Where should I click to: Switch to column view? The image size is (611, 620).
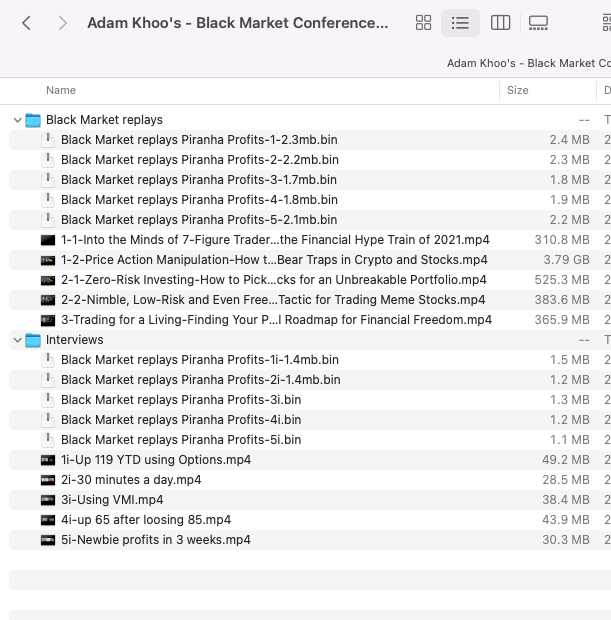(500, 23)
